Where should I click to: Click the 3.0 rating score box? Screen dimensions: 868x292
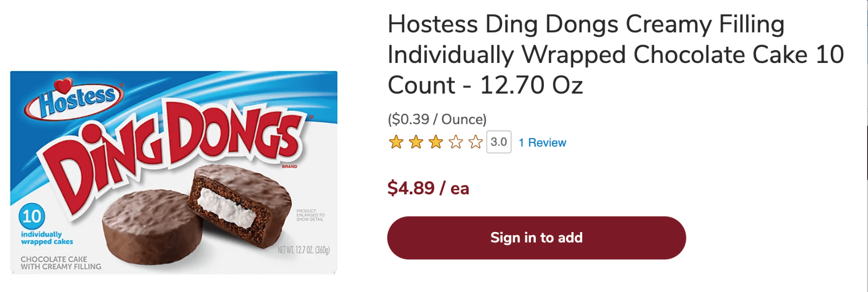click(x=499, y=142)
